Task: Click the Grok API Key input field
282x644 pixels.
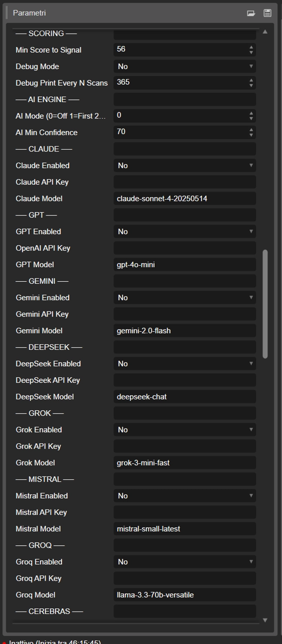Action: point(185,446)
